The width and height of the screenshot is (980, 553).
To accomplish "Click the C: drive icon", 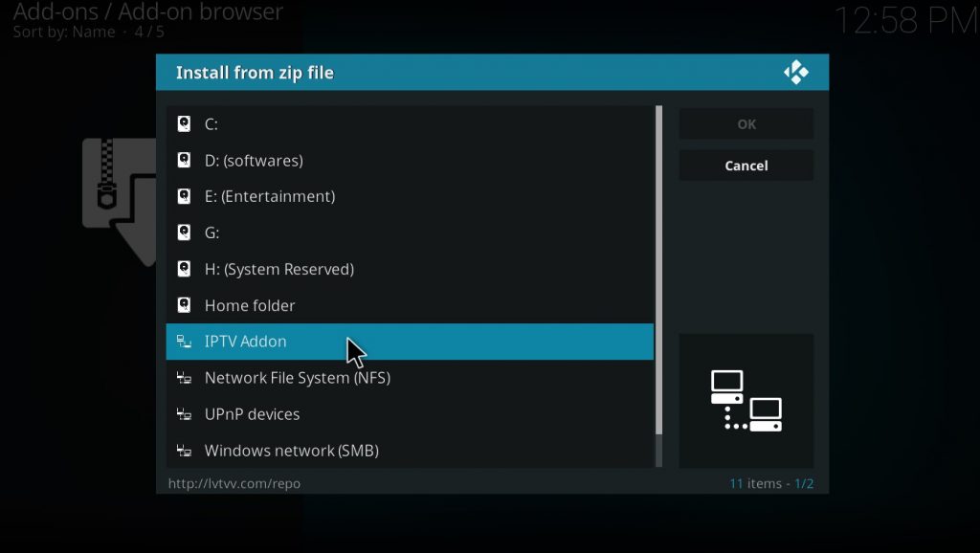I will click(184, 123).
